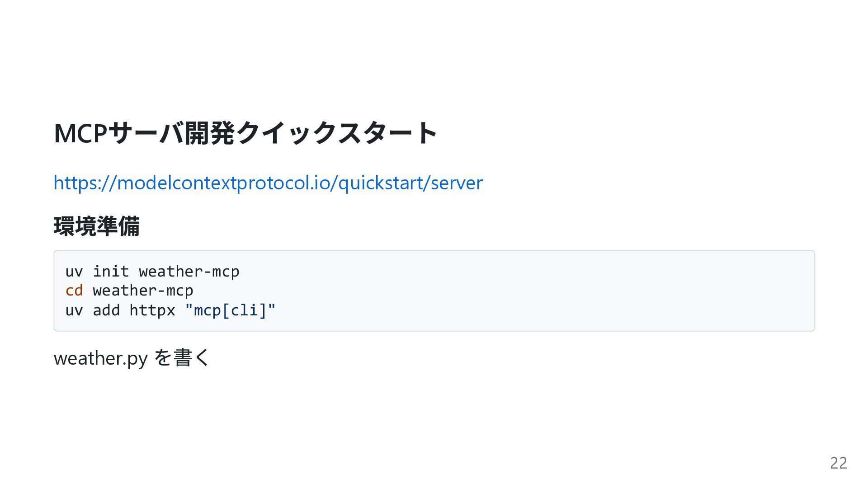Click the を書く text after weather.py
Viewport: 868px width, 488px height.
click(182, 358)
